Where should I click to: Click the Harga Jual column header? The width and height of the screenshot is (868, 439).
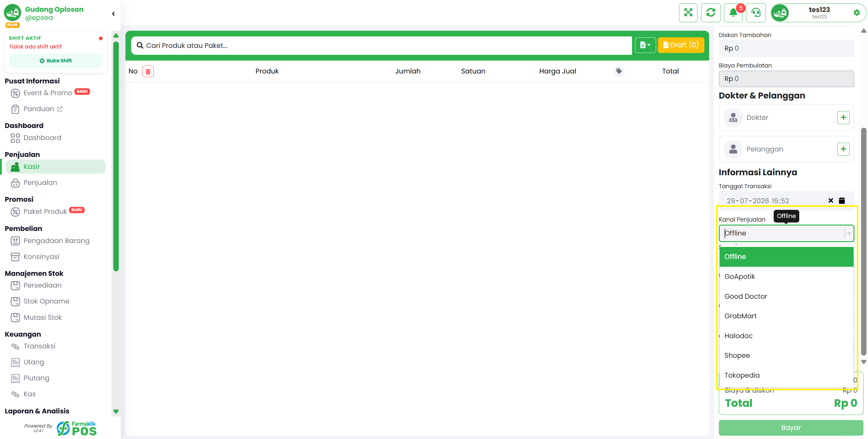click(557, 71)
